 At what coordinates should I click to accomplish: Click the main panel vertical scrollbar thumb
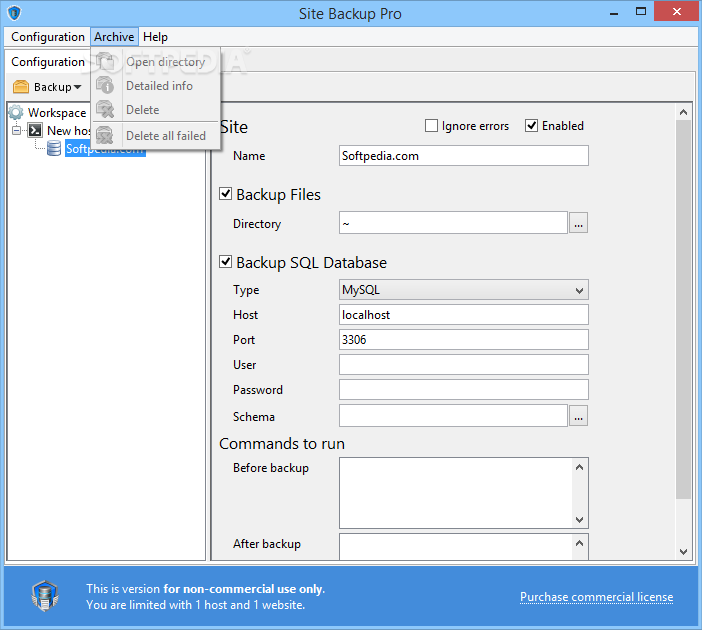pyautogui.click(x=683, y=309)
